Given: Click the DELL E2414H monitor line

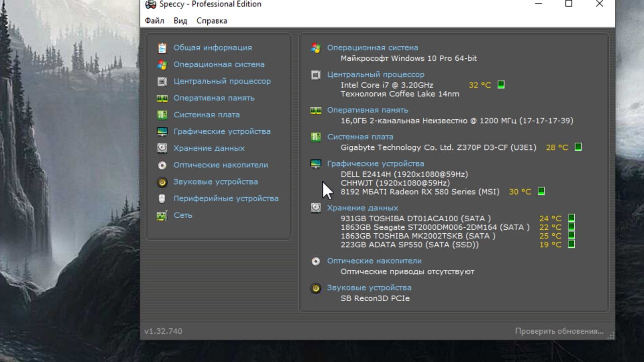Looking at the screenshot, I should [x=404, y=174].
